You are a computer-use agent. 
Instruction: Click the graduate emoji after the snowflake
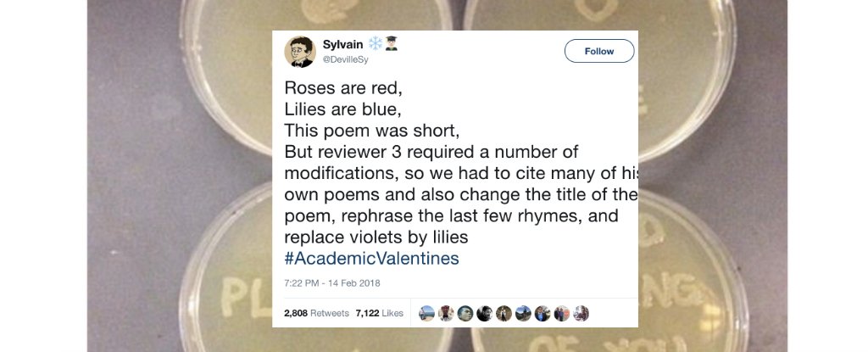tap(392, 43)
